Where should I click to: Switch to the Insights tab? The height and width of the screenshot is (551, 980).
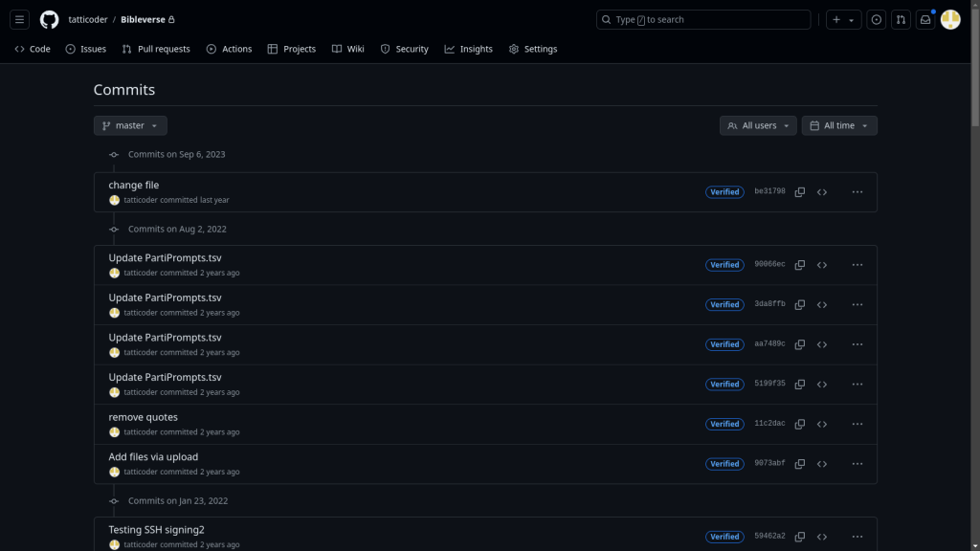tap(468, 49)
